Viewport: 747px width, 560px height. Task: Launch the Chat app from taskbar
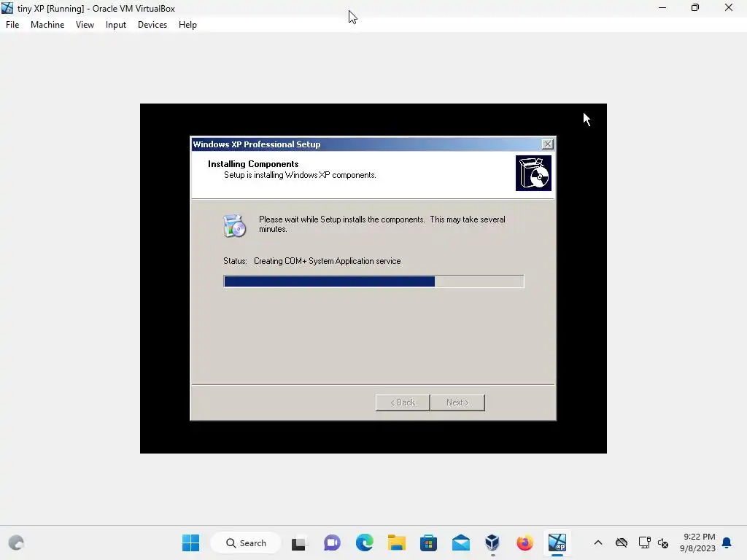[x=332, y=542]
